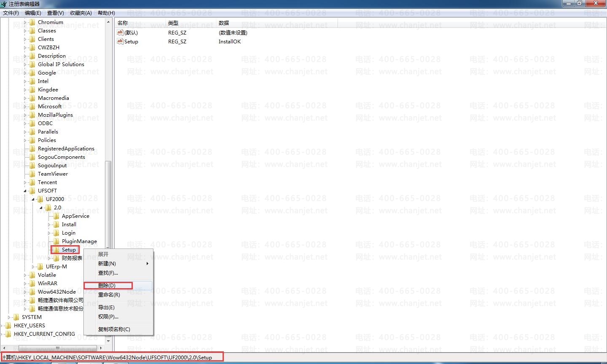Image resolution: width=607 pixels, height=364 pixels.
Task: Choose 重命名(R) in the context menu
Action: [x=118, y=295]
